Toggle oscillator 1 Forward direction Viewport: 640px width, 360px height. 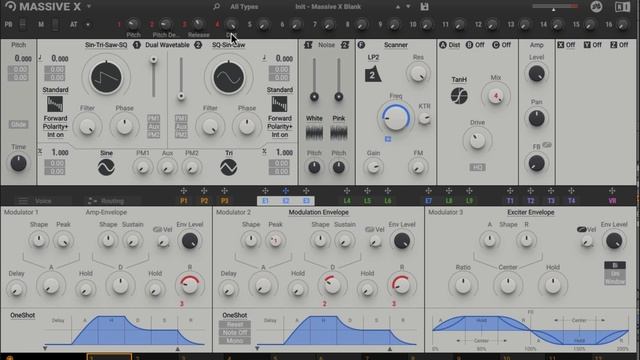pos(55,118)
